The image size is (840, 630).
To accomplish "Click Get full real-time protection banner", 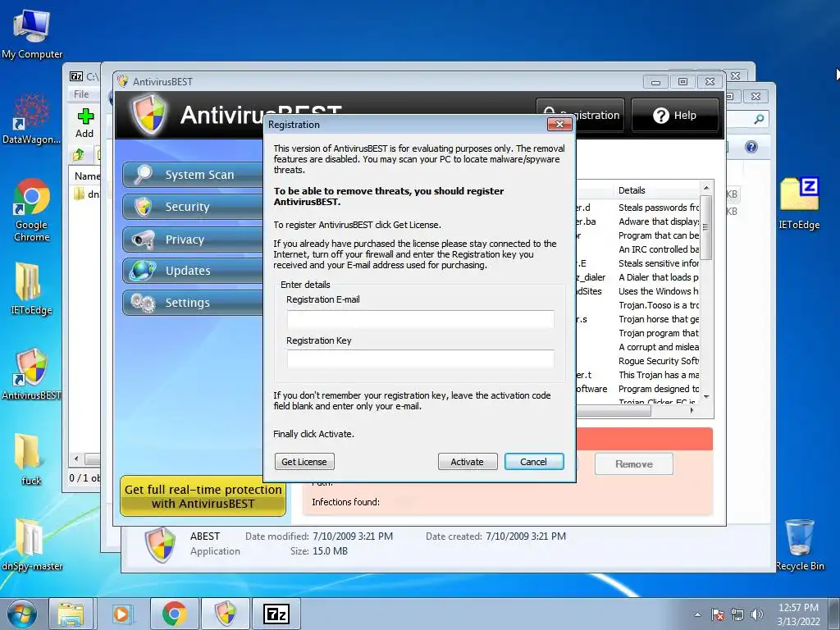I will click(x=203, y=496).
